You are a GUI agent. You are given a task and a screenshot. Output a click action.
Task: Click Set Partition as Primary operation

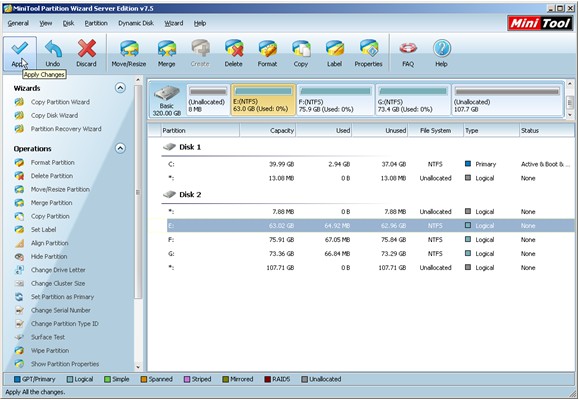pyautogui.click(x=62, y=297)
